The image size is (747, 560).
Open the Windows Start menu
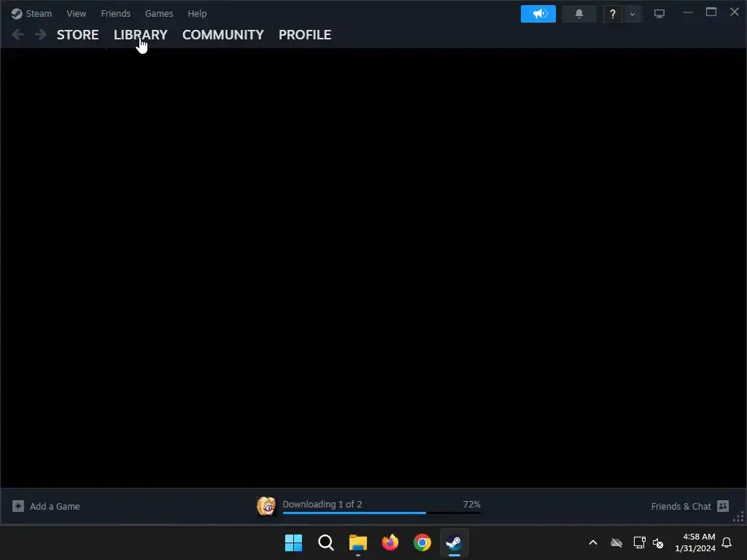click(x=293, y=542)
